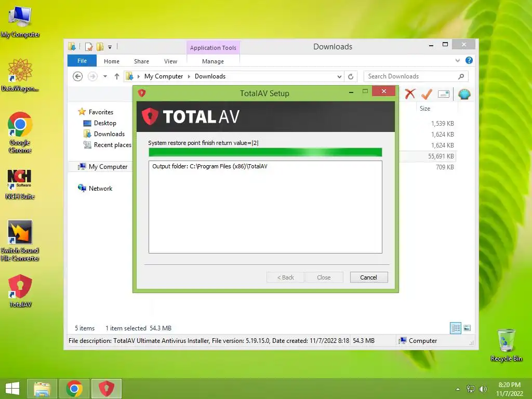The image size is (532, 399).
Task: Open the View ribbon tab
Action: point(170,61)
